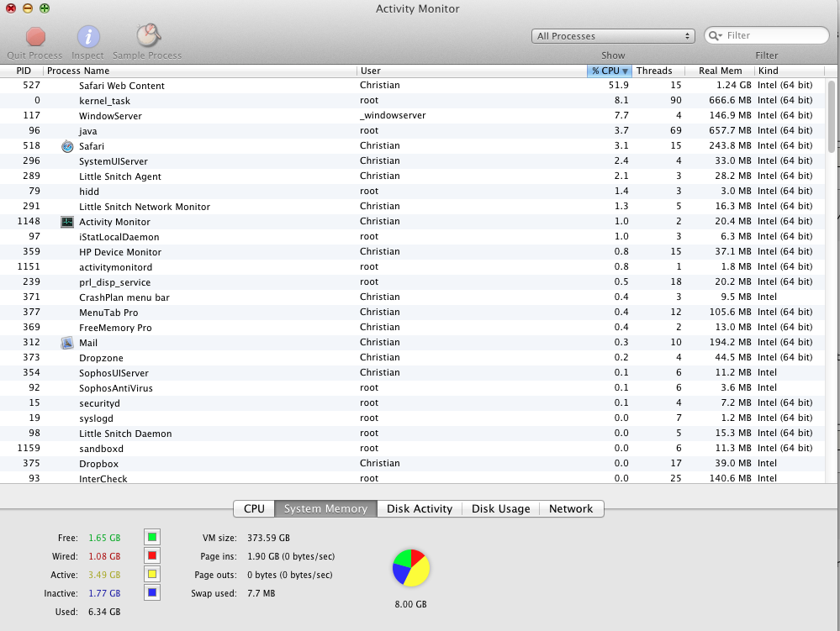Sort by the Threads column header
840x631 pixels.
click(x=658, y=71)
